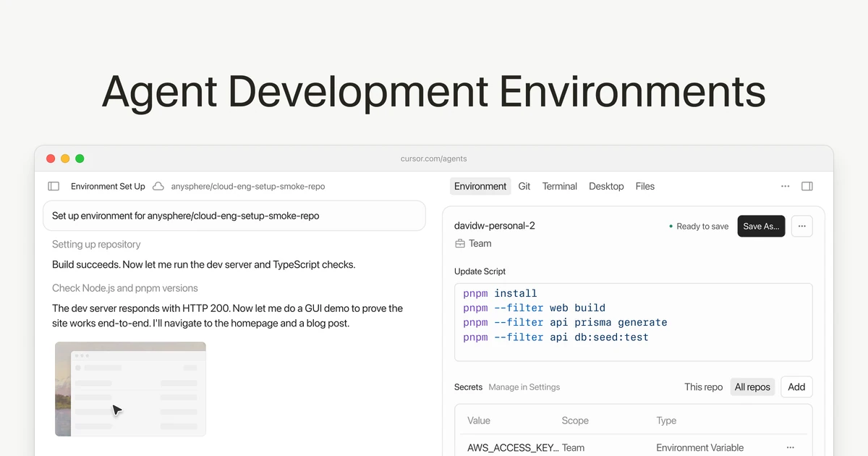Viewport: 868px width, 456px height.
Task: Select the This repo filter
Action: tap(704, 387)
